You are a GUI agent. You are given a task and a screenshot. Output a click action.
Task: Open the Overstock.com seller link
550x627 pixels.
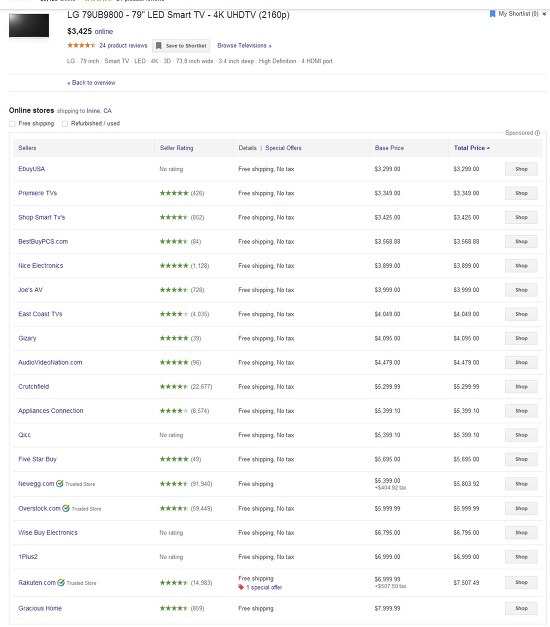click(x=39, y=509)
